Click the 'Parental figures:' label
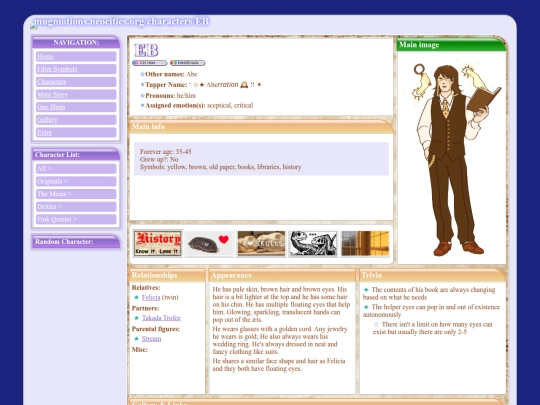 click(x=156, y=329)
